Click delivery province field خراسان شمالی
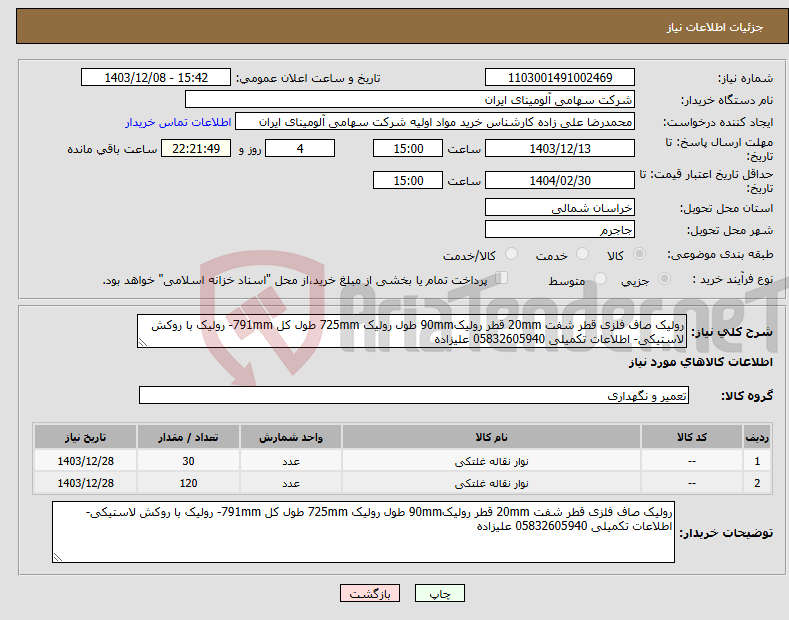The image size is (789, 620). pos(560,207)
